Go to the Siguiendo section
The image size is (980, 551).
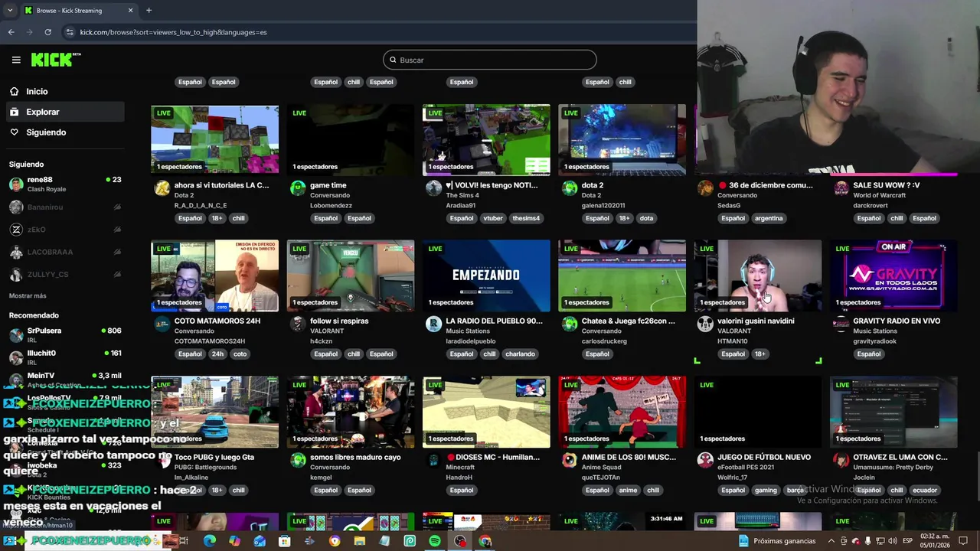(46, 132)
